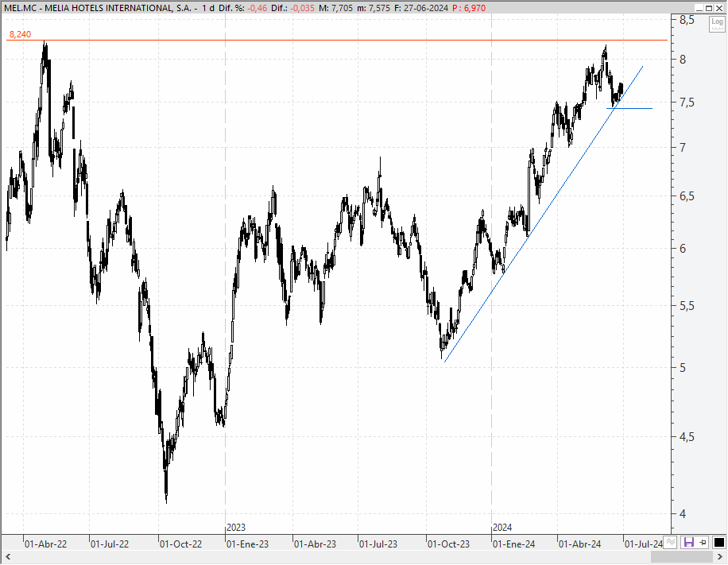Click the 8,240 resistance level label
This screenshot has width=728, height=565.
click(x=21, y=34)
